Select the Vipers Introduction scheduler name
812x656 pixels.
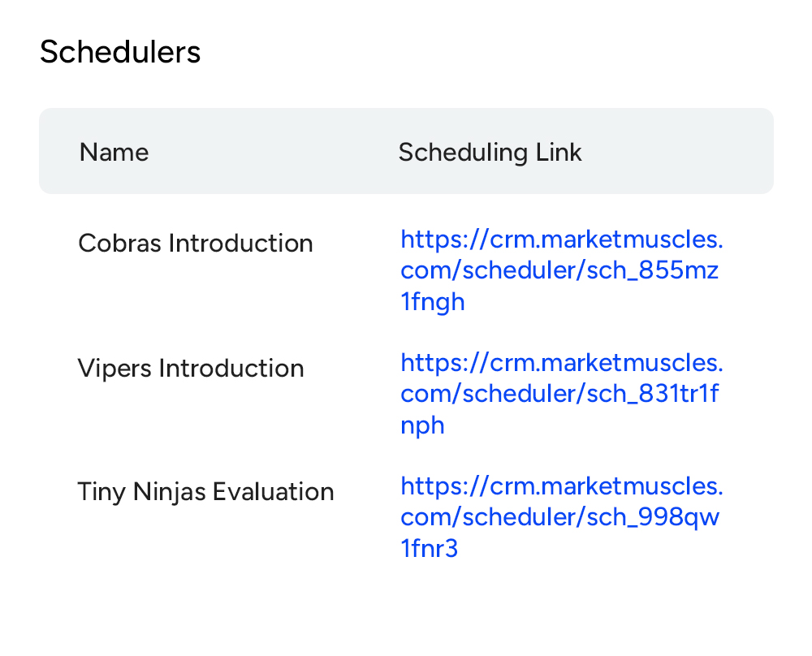tap(191, 369)
